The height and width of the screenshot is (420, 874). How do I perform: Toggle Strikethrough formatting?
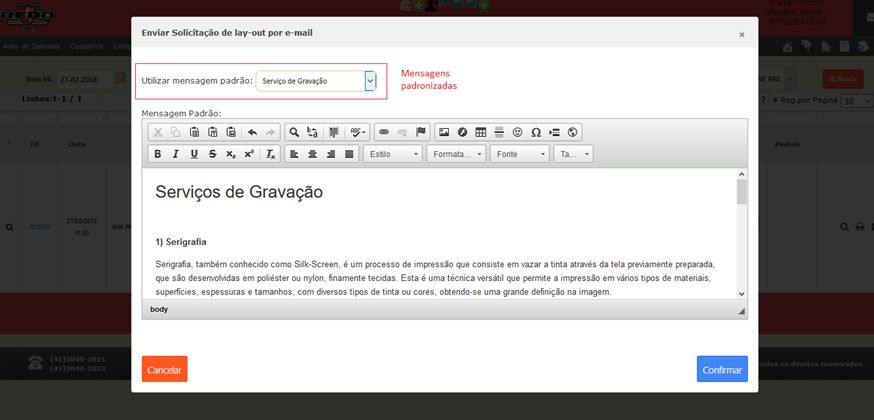[x=212, y=154]
